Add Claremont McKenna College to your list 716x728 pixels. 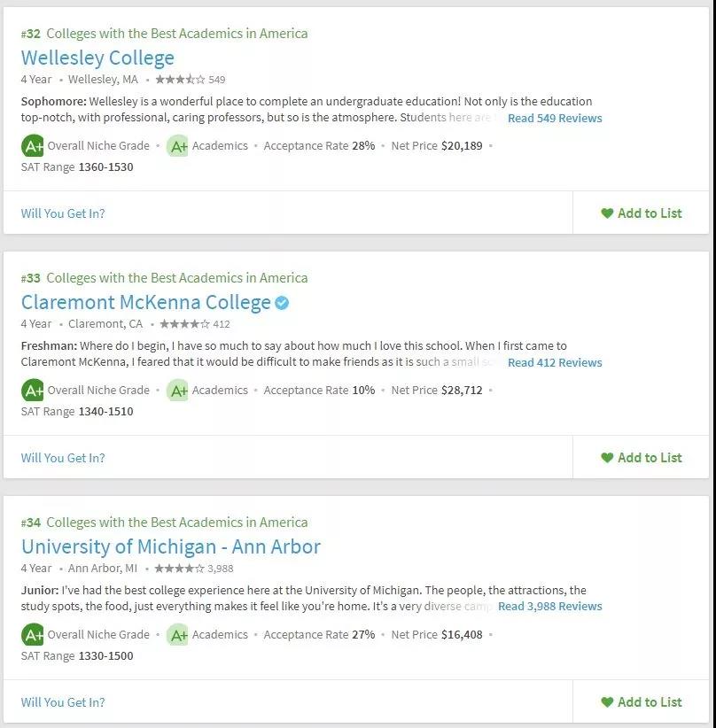pyautogui.click(x=642, y=458)
